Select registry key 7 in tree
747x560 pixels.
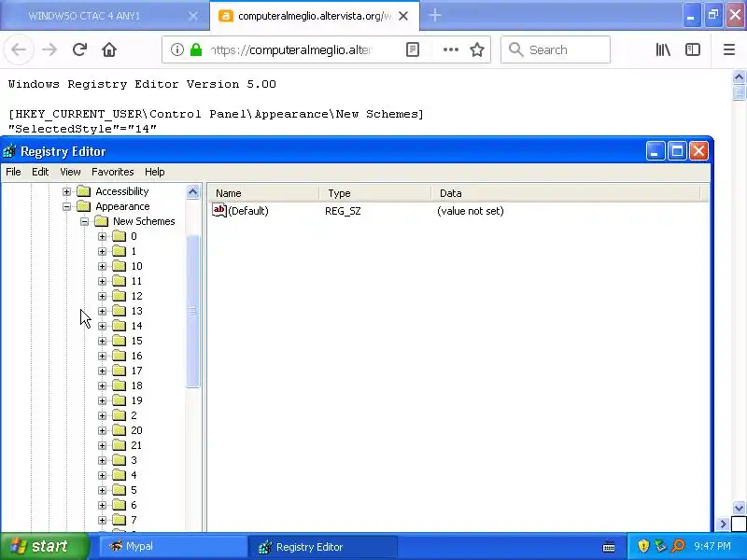point(134,520)
